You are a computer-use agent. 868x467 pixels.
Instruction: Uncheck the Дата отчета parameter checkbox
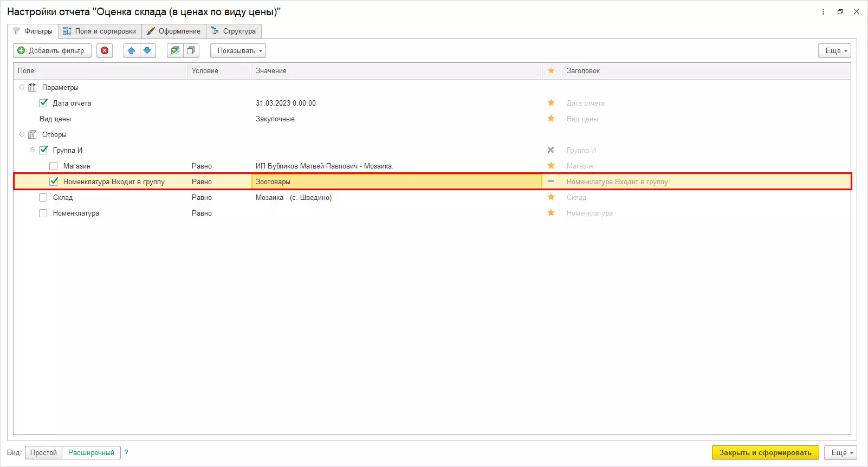click(44, 103)
